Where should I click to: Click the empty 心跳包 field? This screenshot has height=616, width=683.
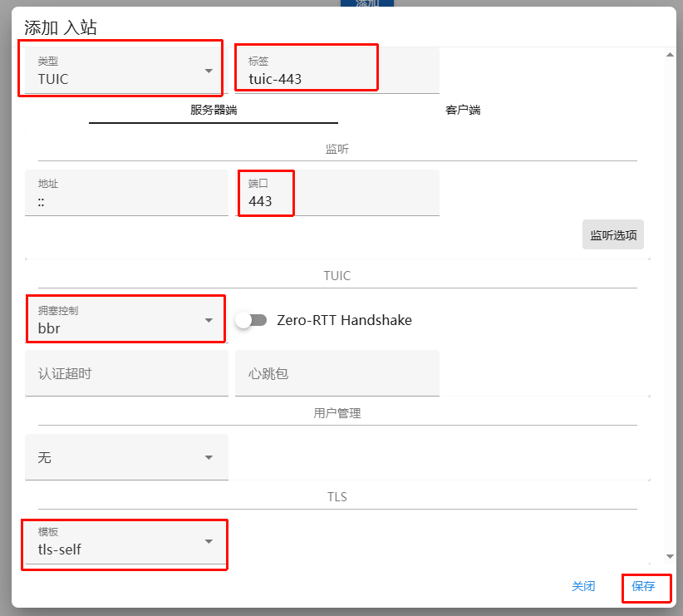pyautogui.click(x=337, y=373)
